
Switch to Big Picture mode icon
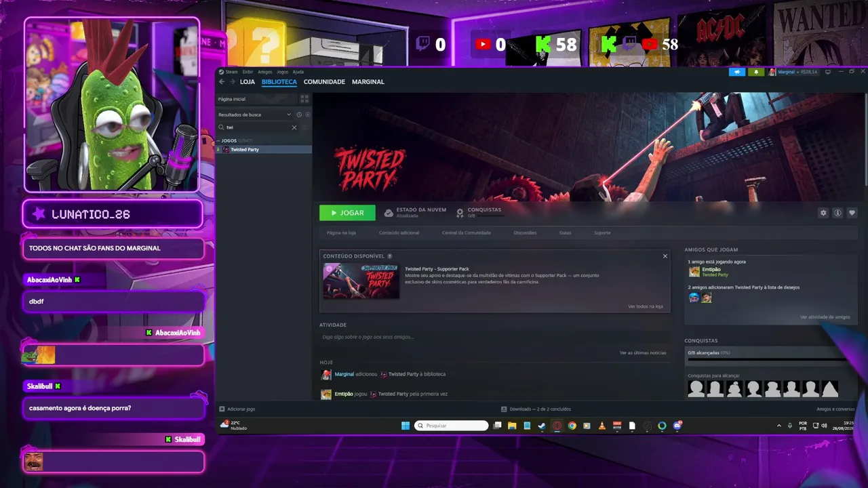(x=827, y=72)
